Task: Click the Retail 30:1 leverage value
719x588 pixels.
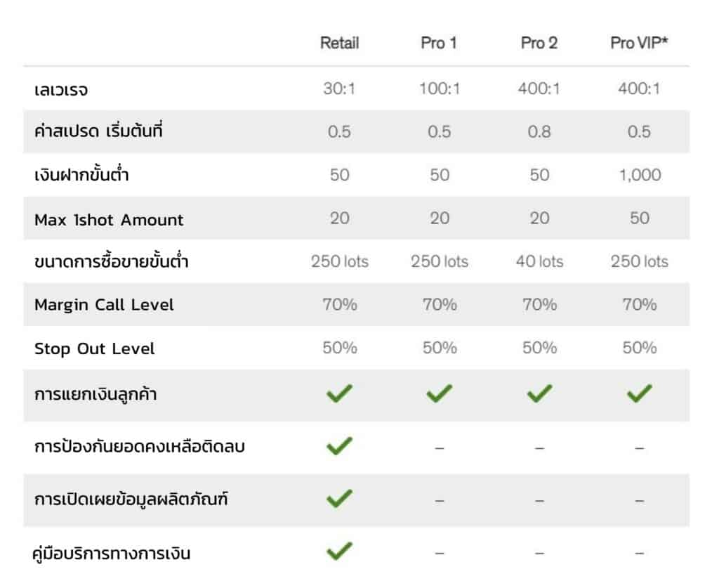Action: tap(339, 89)
